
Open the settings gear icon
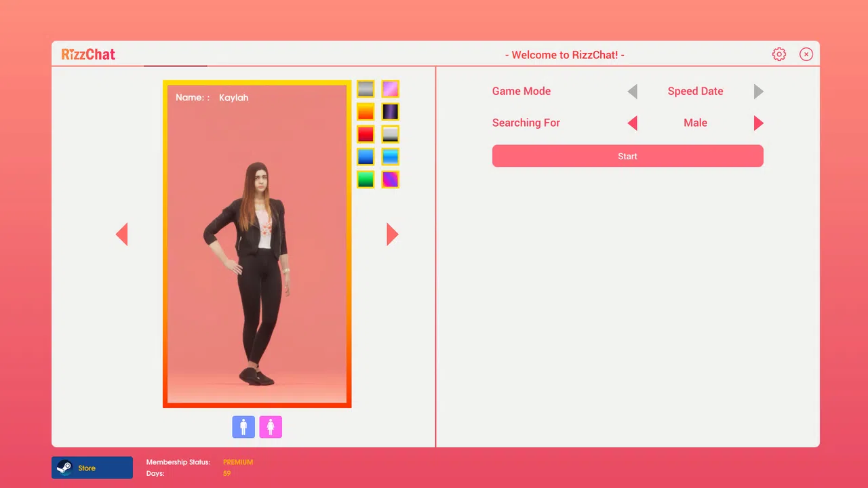pyautogui.click(x=779, y=54)
